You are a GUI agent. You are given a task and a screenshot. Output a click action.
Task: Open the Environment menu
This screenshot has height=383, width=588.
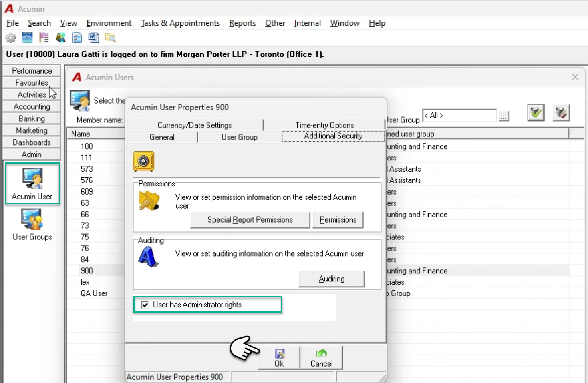[x=109, y=23]
